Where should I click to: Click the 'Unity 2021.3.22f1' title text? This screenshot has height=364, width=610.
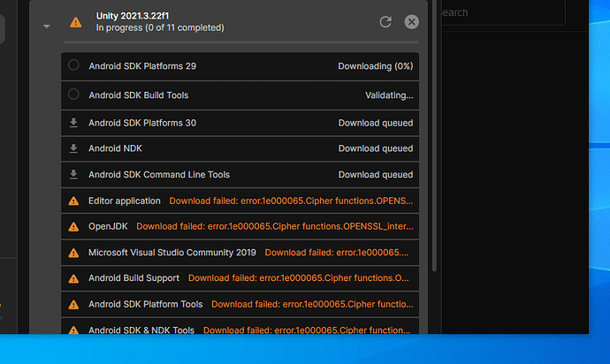[133, 16]
